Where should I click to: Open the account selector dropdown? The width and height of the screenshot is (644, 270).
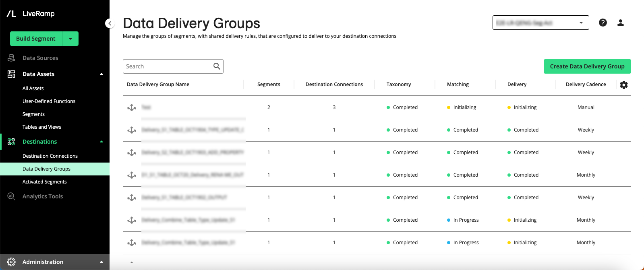tap(541, 23)
